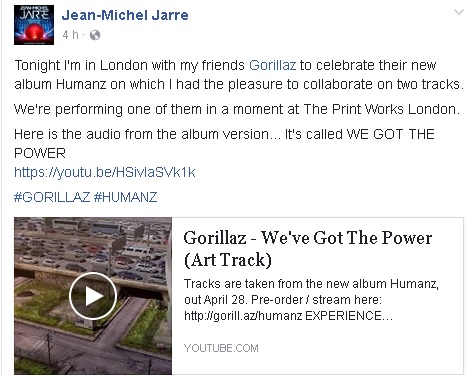Viewport: 470px width, 381px height.
Task: Open the youtu.be video URL
Action: (105, 172)
